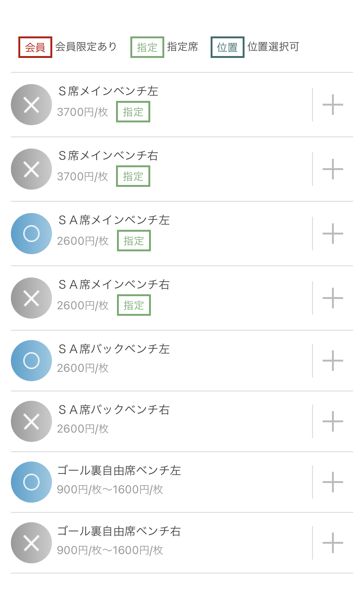
Task: Click the dark teal 位置 legend badge
Action: [227, 47]
